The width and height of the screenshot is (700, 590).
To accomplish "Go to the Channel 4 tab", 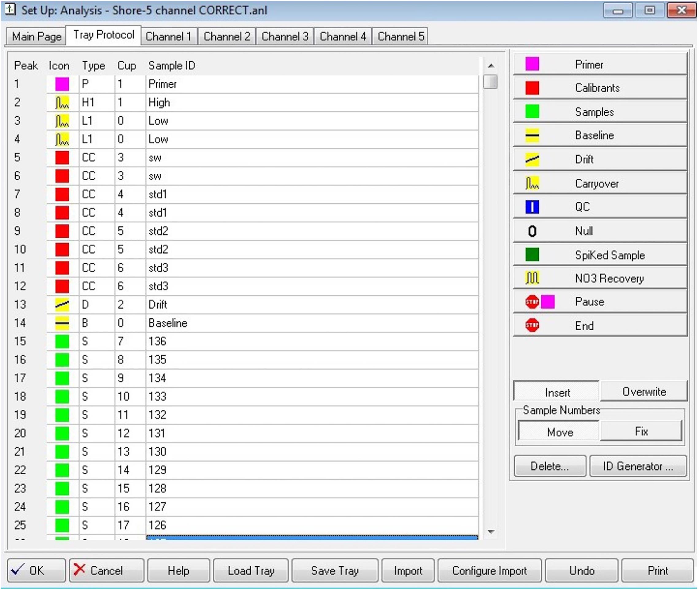I will tap(343, 36).
